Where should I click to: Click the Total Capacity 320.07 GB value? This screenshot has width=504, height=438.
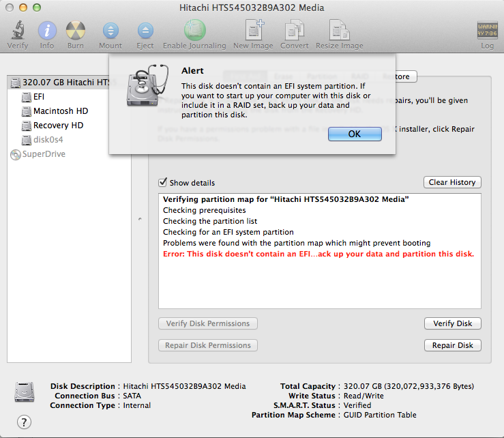point(409,386)
